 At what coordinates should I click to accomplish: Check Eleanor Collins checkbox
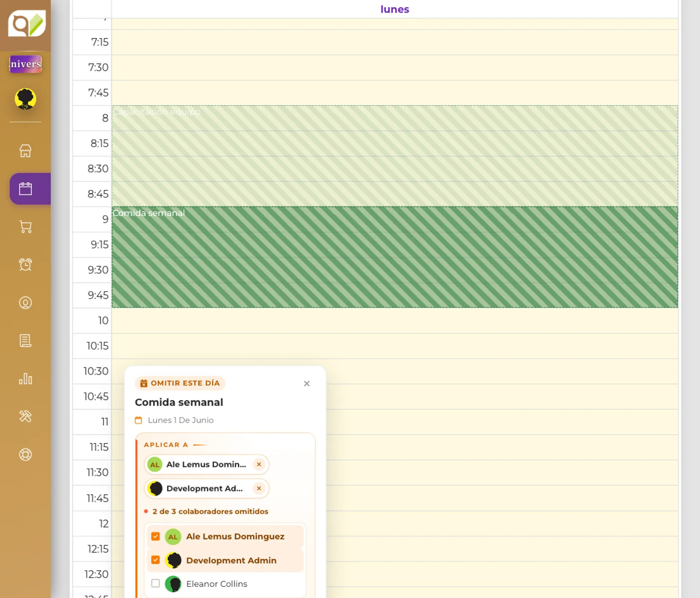click(x=155, y=583)
